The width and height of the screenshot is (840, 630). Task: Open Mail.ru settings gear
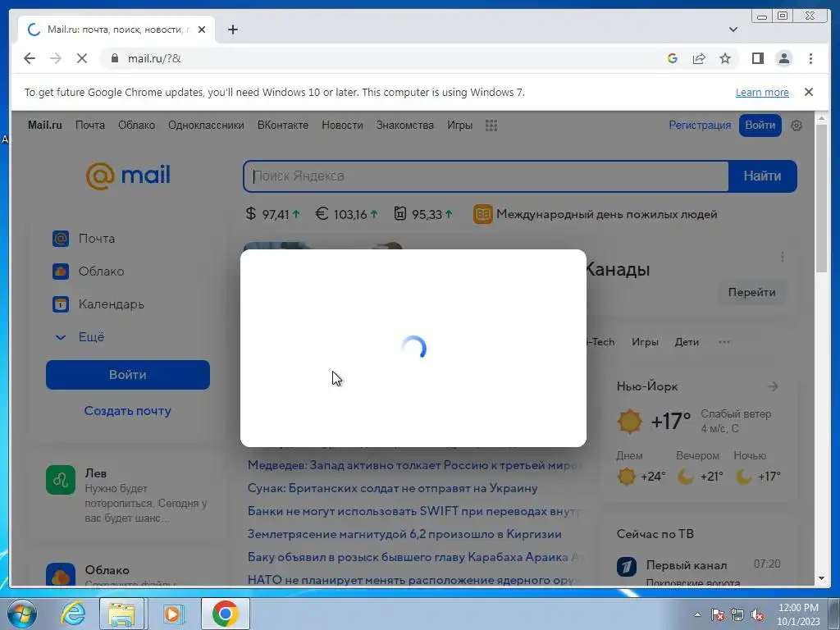click(797, 126)
